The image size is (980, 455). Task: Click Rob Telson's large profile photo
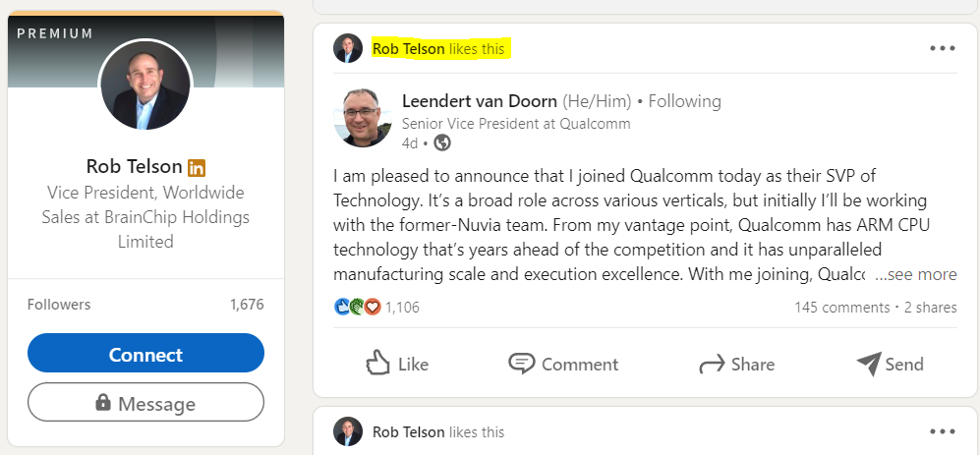tap(145, 85)
